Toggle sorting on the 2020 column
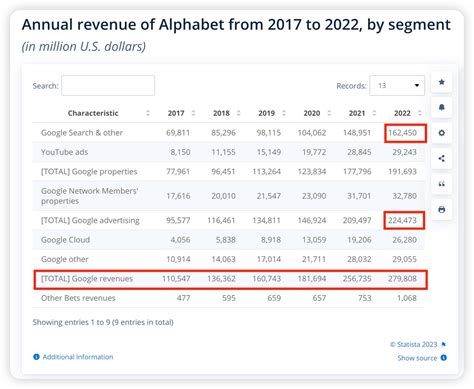 tap(329, 113)
